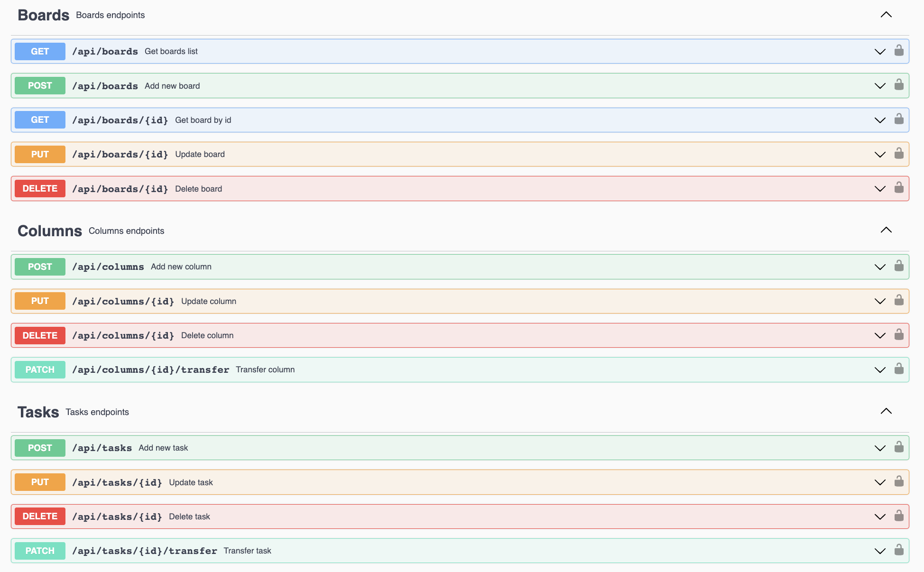924x572 pixels.
Task: Click the /api/boards path in GET row
Action: pos(105,51)
